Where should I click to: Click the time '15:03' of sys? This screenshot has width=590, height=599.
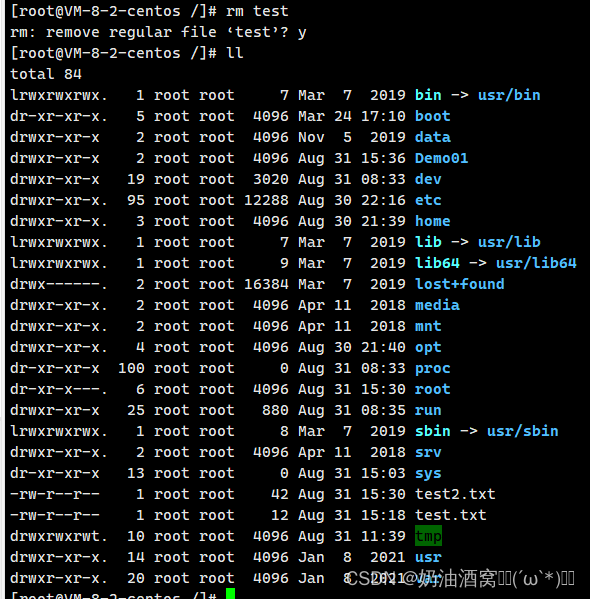tap(383, 473)
